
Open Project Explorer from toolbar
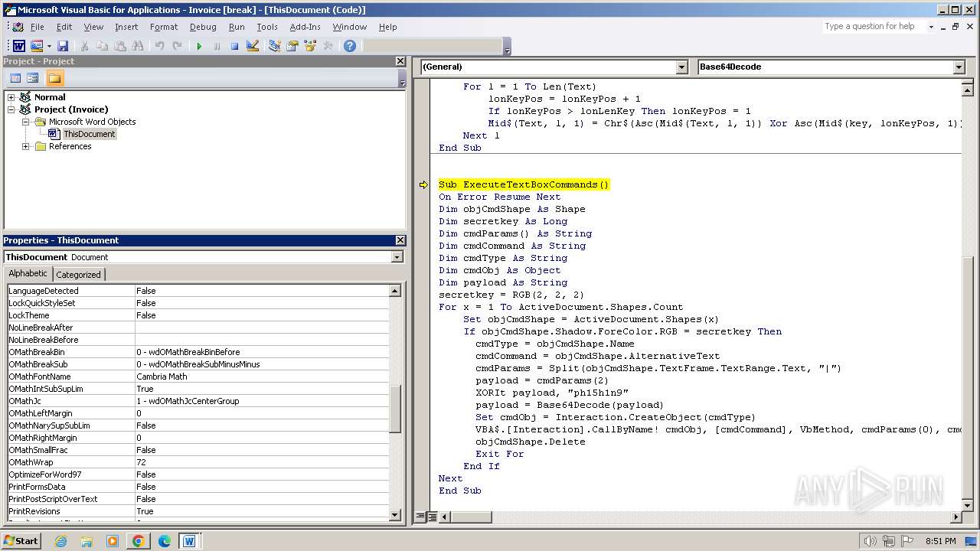point(274,46)
